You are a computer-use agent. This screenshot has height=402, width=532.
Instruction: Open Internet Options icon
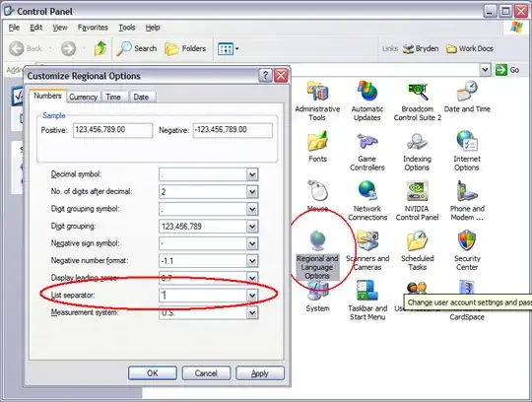pyautogui.click(x=467, y=141)
